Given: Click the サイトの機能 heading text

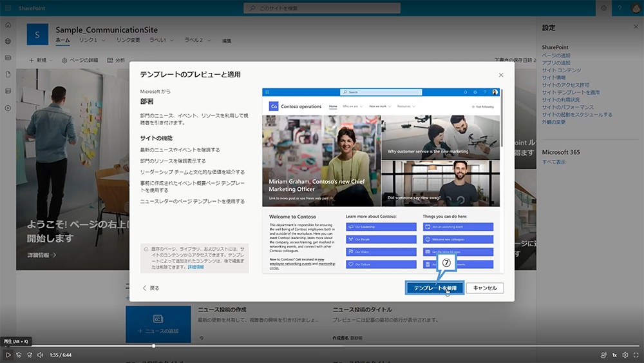Looking at the screenshot, I should pos(156,138).
